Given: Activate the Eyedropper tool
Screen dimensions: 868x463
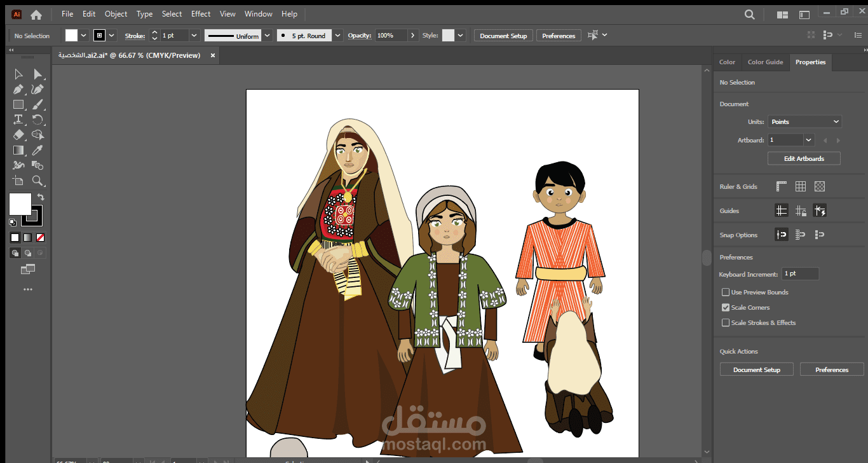Looking at the screenshot, I should pyautogui.click(x=37, y=150).
